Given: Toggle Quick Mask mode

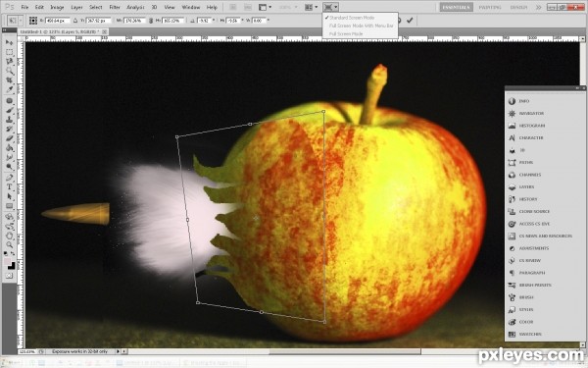Looking at the screenshot, I should (x=10, y=276).
